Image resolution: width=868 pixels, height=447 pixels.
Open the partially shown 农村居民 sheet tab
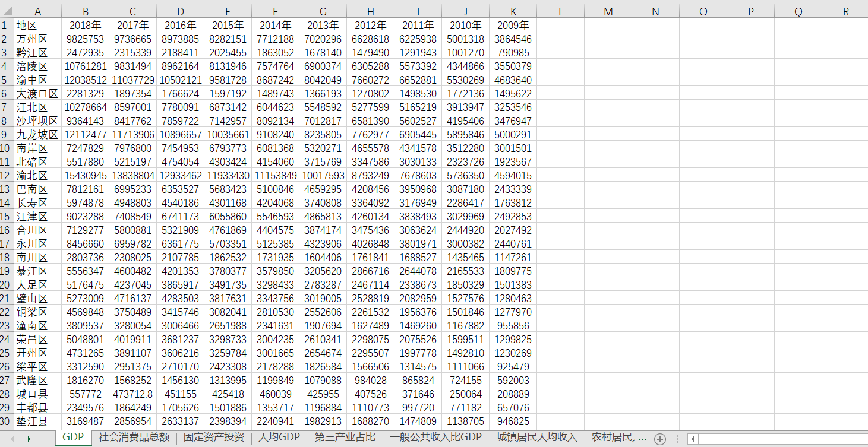[618, 438]
